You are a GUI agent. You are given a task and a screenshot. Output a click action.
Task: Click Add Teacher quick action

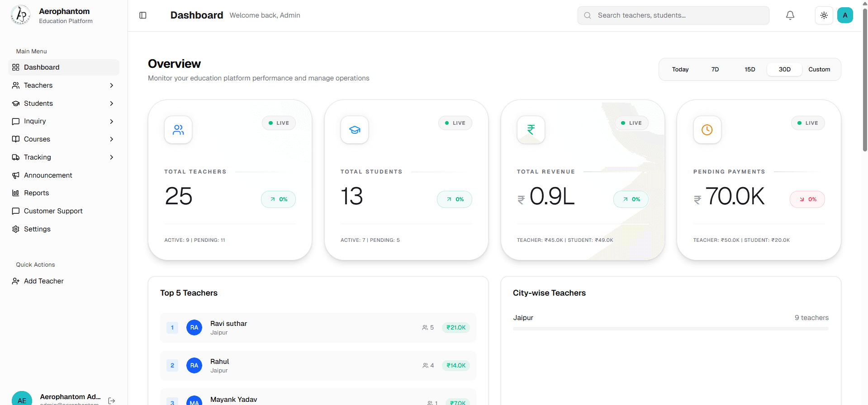click(64, 281)
